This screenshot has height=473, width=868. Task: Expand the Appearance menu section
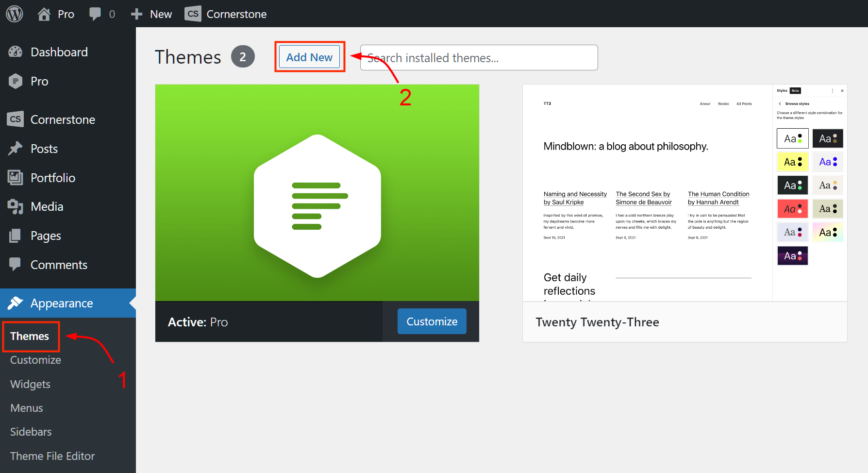click(x=62, y=303)
